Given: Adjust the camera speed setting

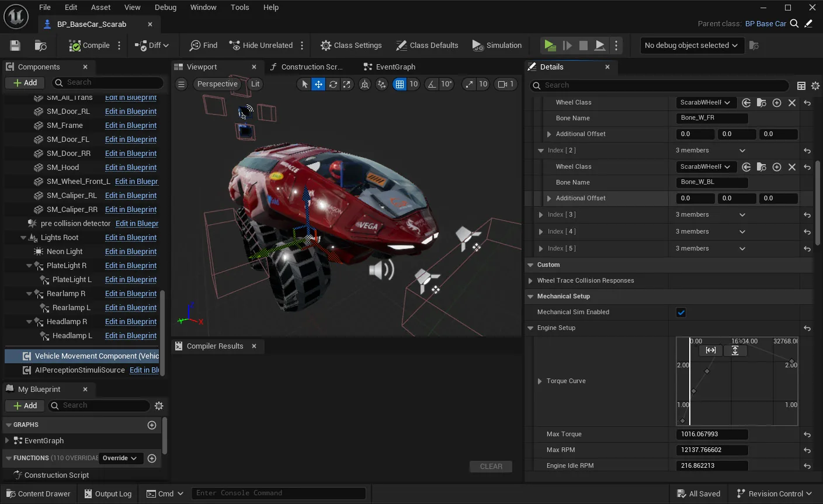Looking at the screenshot, I should click(x=506, y=84).
